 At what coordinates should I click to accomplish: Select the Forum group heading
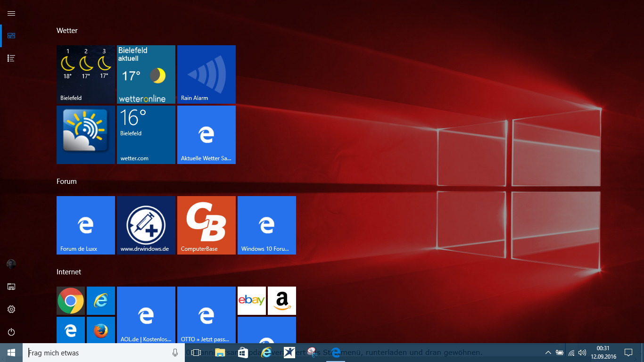coord(66,181)
